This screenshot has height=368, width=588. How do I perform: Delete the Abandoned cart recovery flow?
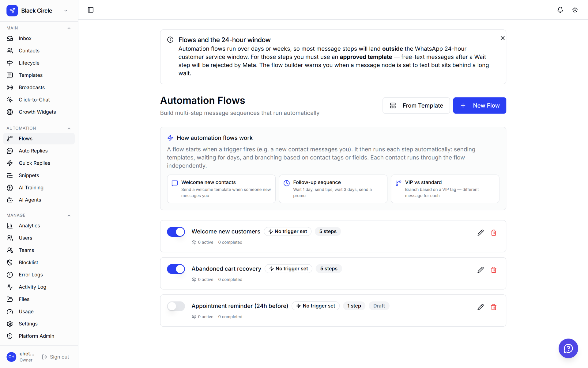tap(494, 270)
